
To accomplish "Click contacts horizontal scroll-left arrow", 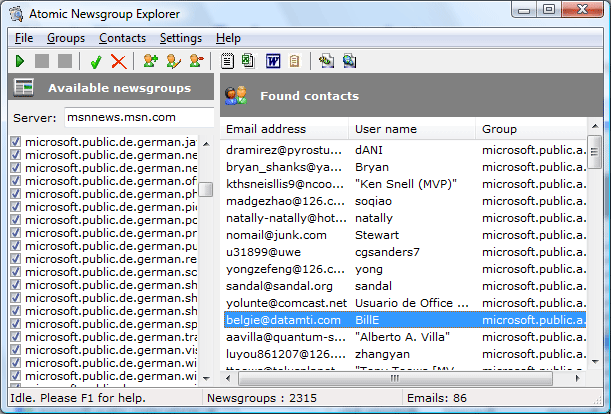I will coord(228,378).
